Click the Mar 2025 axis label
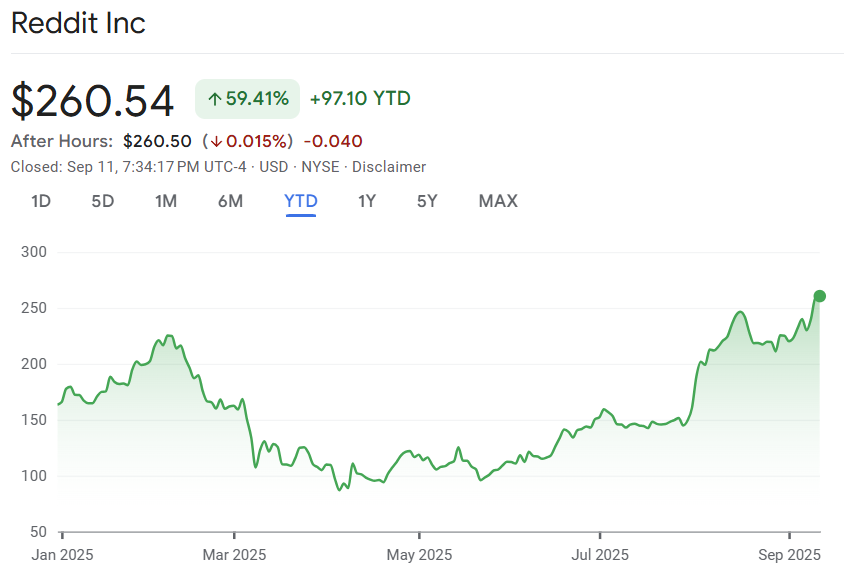The width and height of the screenshot is (844, 588). (234, 555)
